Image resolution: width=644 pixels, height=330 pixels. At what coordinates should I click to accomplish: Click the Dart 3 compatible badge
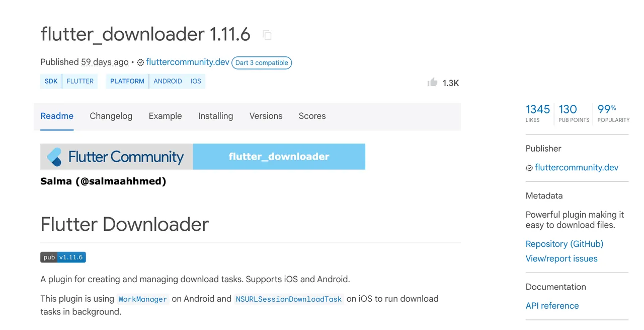262,62
